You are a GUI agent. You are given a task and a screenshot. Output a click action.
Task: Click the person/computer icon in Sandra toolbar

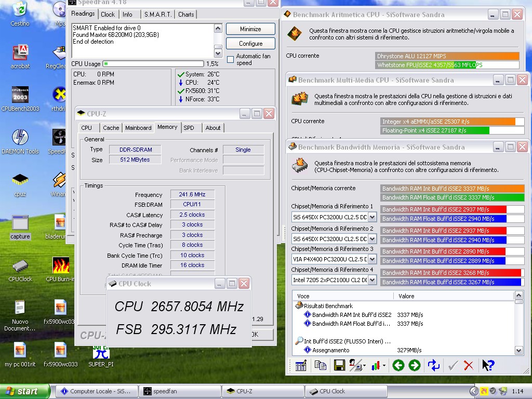[x=355, y=365]
